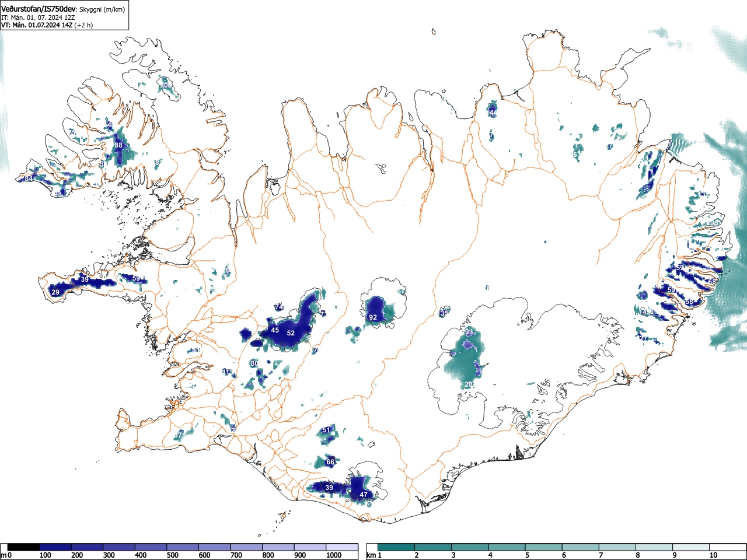The width and height of the screenshot is (747, 560).
Task: Click the '80' visibility value on map
Action: coord(254,363)
